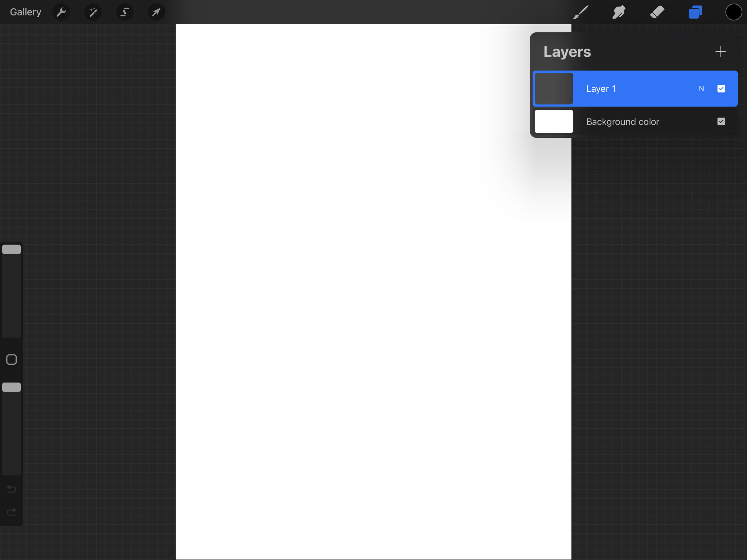
Task: Open the Adjustments magic wand menu
Action: [x=93, y=12]
